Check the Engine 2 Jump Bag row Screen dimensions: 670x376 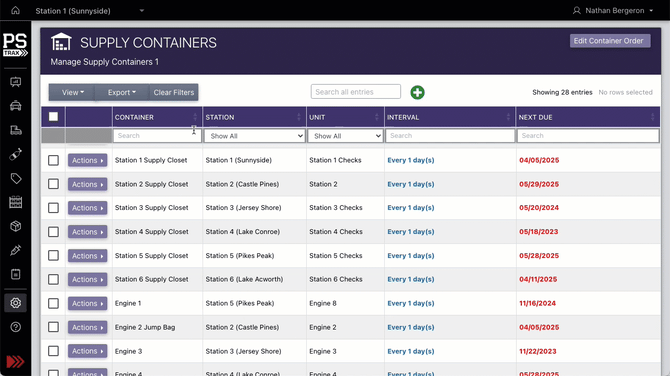(53, 327)
